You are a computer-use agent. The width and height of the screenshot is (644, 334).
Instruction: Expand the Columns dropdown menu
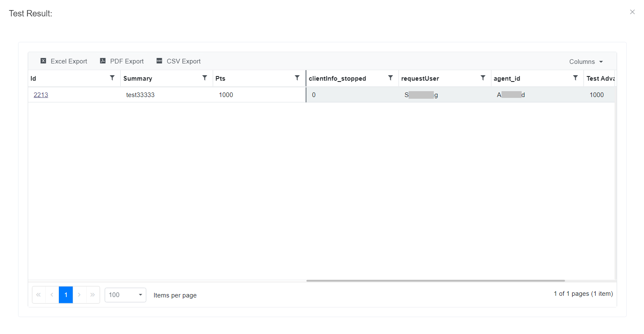pyautogui.click(x=586, y=62)
